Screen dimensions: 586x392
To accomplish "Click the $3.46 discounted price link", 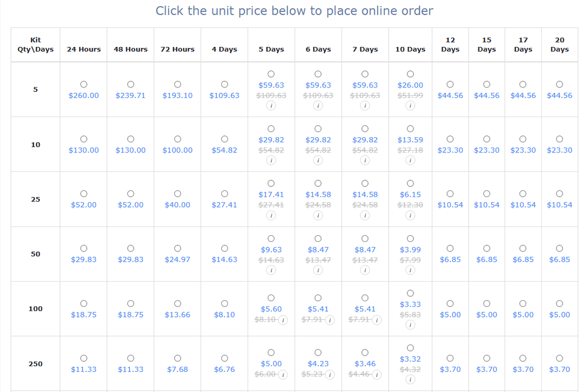I will (x=365, y=363).
